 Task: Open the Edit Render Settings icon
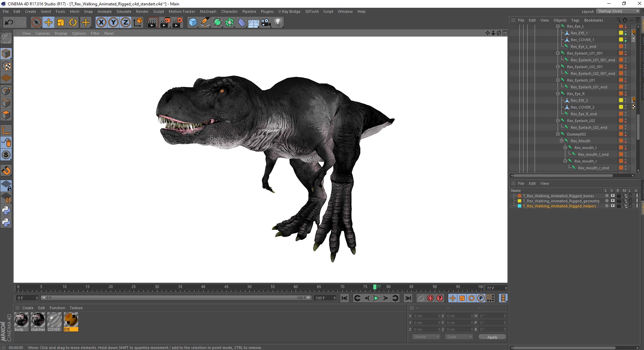178,23
